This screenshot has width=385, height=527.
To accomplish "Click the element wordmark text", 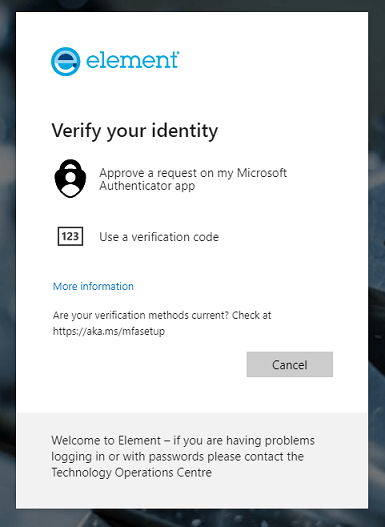I will coord(133,60).
